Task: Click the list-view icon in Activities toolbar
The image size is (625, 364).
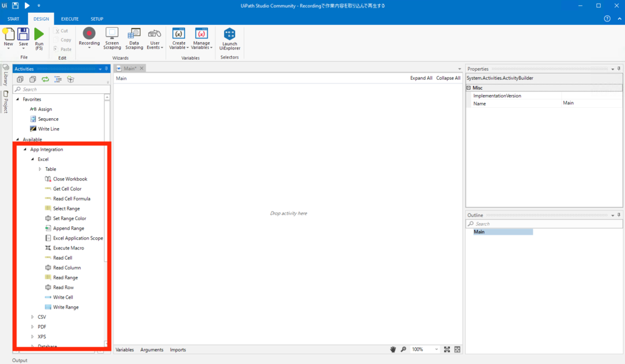Action: (58, 79)
